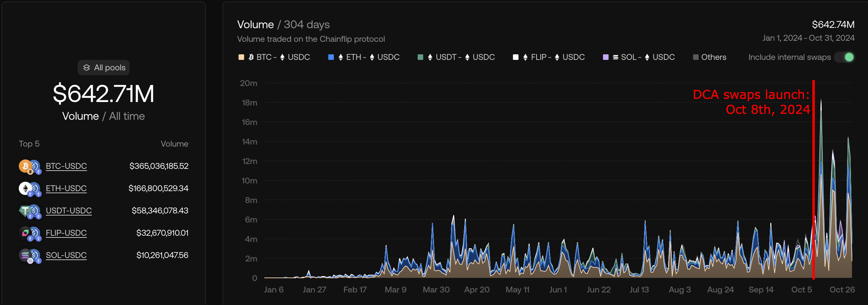Open the ETH-USDC pool link
Viewport: 868px width, 305px height.
tap(66, 188)
